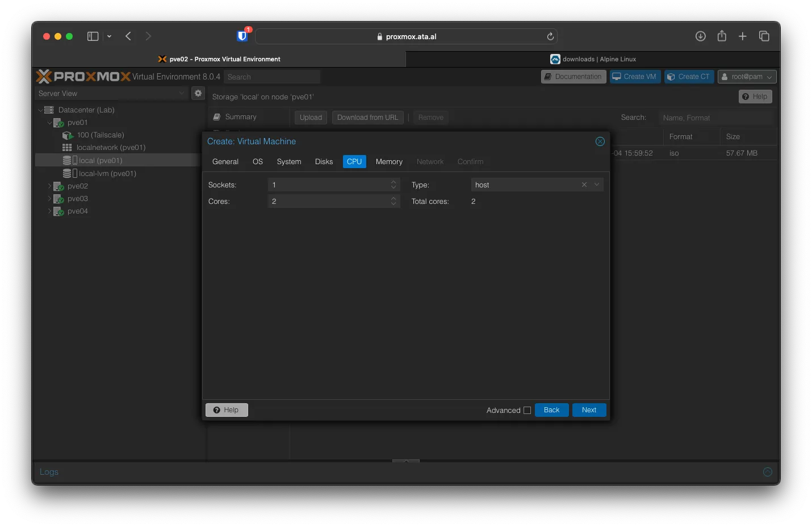Select the CPU tab
The width and height of the screenshot is (812, 527).
pyautogui.click(x=354, y=162)
